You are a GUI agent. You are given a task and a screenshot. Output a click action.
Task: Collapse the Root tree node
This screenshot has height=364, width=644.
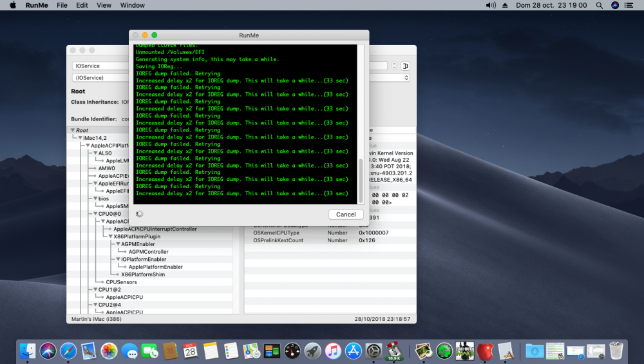pos(73,130)
